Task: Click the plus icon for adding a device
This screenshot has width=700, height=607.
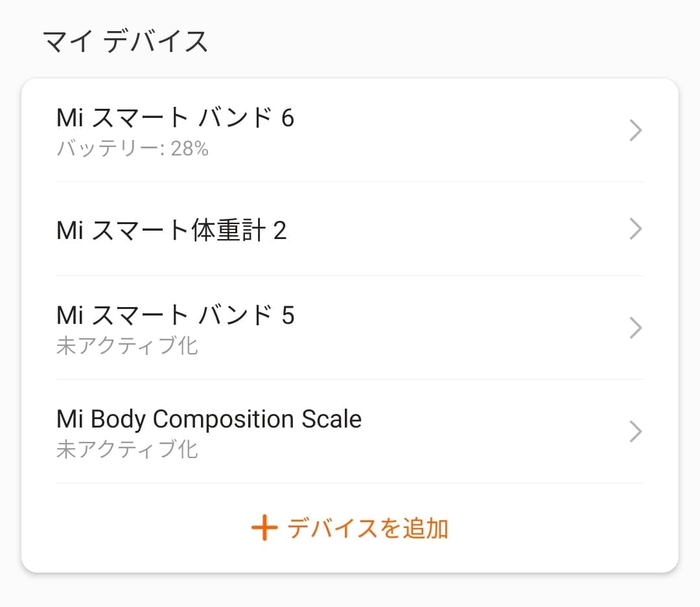Action: tap(264, 529)
